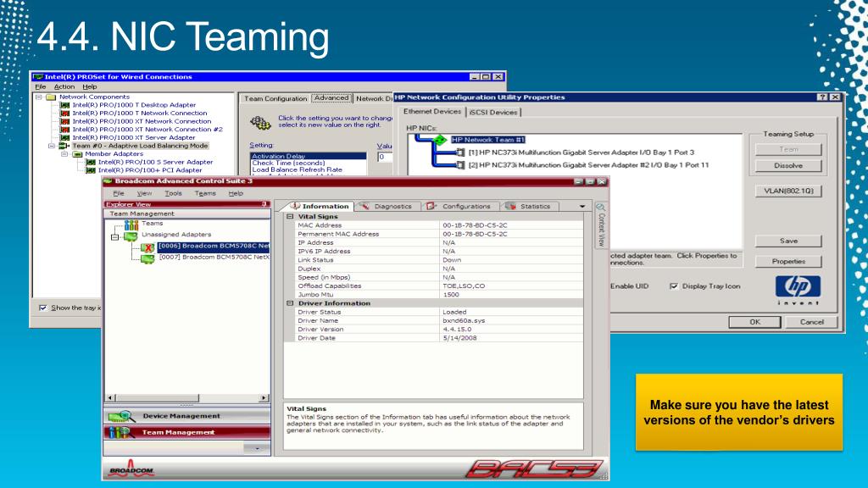Click the green HP Network Team #1 icon
Screen dimensions: 868x488
(x=440, y=140)
